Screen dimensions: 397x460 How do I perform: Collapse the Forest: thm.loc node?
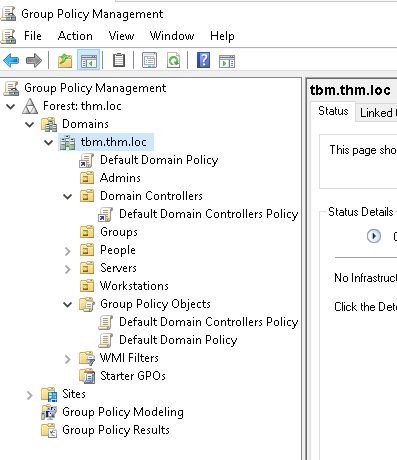(x=11, y=107)
